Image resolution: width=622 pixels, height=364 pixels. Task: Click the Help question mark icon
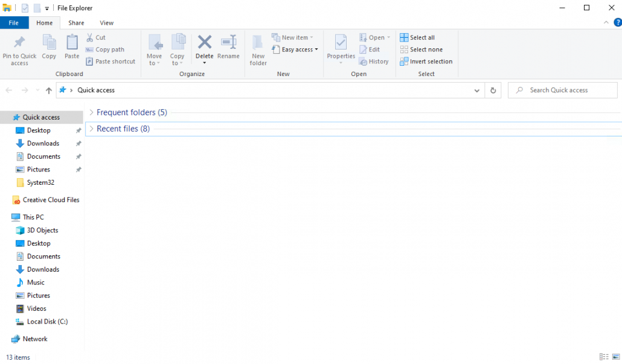click(x=617, y=22)
